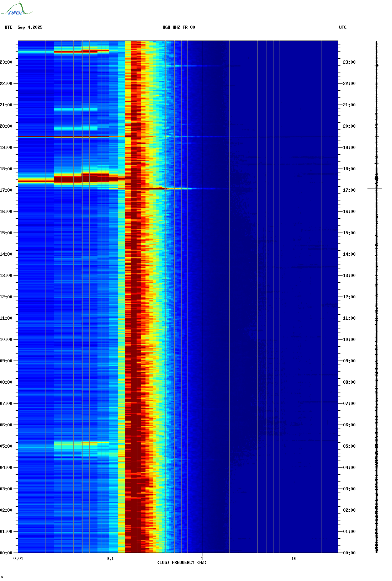
Task: Select the UTC label beside the date
Action: click(9, 27)
